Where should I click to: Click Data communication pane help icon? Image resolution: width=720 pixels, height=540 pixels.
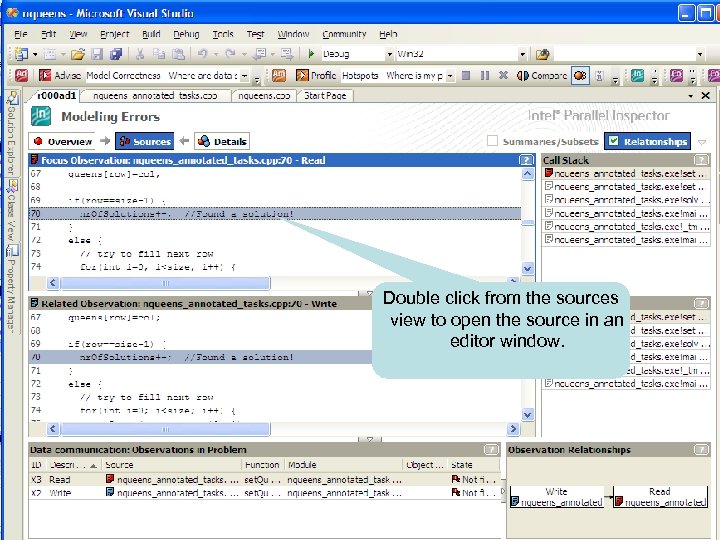pos(491,449)
